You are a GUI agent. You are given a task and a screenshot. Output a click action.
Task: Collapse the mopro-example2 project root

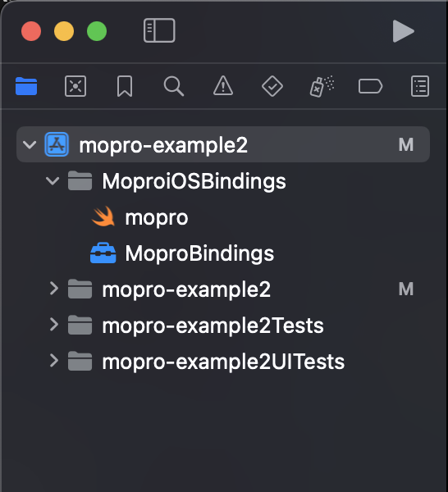tap(30, 145)
